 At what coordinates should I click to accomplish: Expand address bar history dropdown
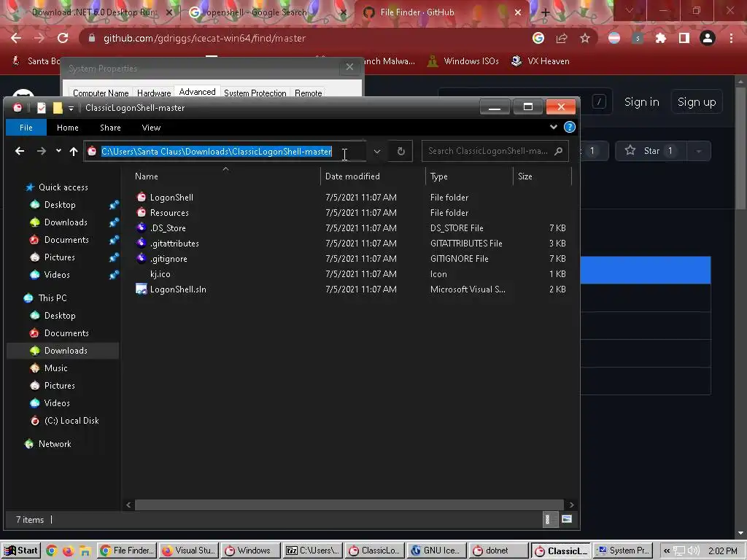click(377, 151)
